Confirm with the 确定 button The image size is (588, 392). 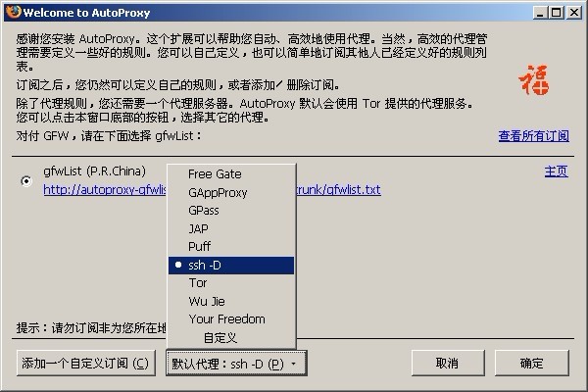click(532, 364)
